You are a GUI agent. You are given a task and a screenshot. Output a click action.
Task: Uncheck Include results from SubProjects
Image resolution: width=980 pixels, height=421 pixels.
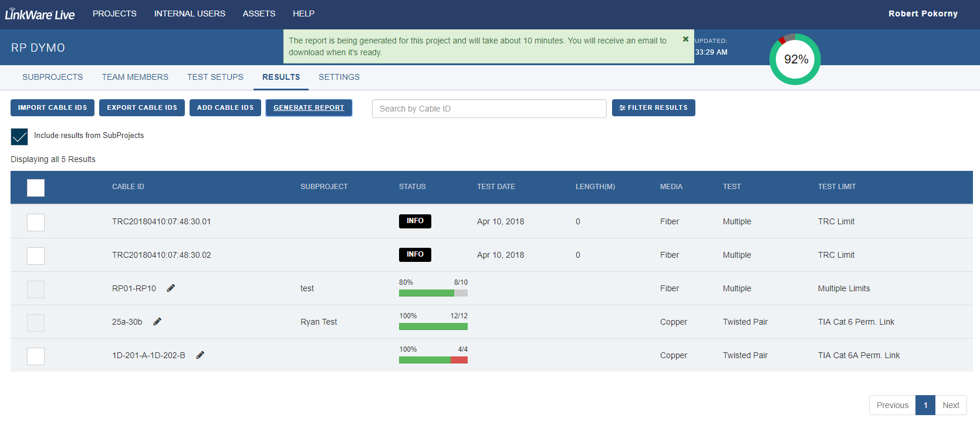tap(19, 136)
